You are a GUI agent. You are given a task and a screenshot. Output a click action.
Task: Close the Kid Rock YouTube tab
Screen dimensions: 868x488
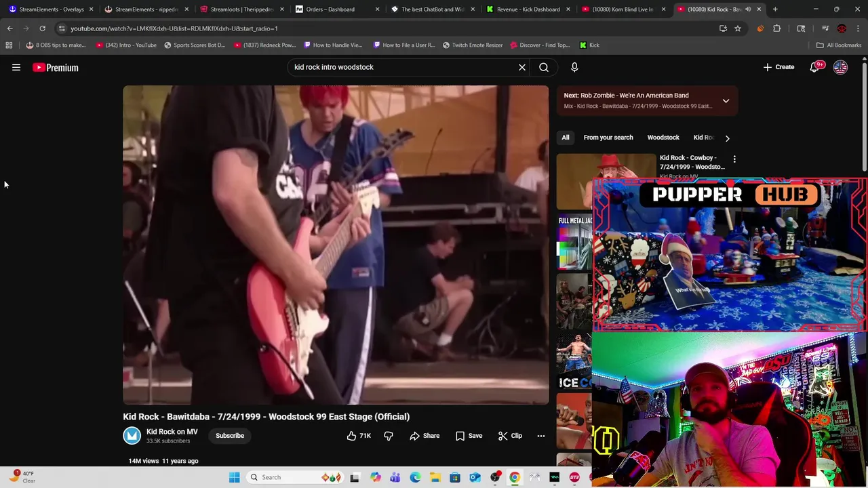point(759,9)
